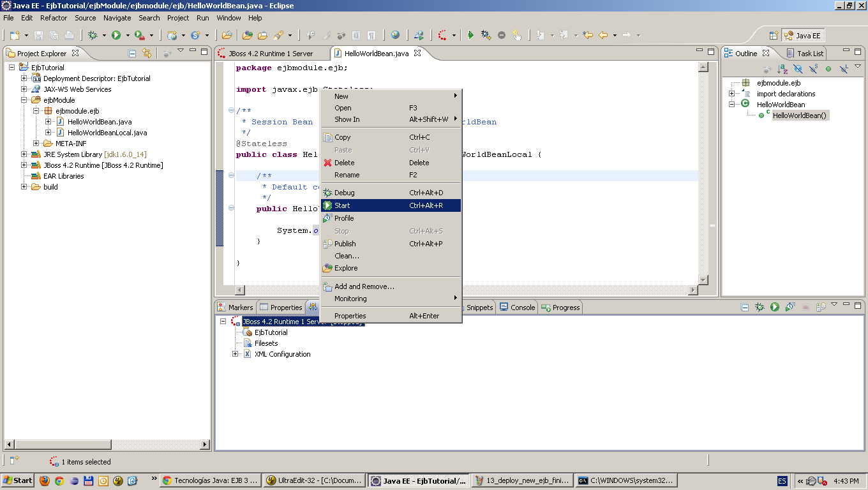Toggle Hide Local Types in Outline

[x=842, y=68]
